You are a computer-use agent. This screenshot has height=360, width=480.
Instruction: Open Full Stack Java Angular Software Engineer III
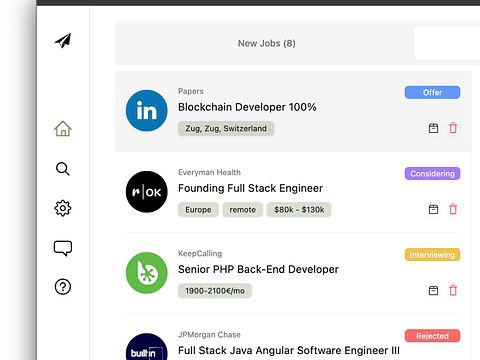pos(289,350)
